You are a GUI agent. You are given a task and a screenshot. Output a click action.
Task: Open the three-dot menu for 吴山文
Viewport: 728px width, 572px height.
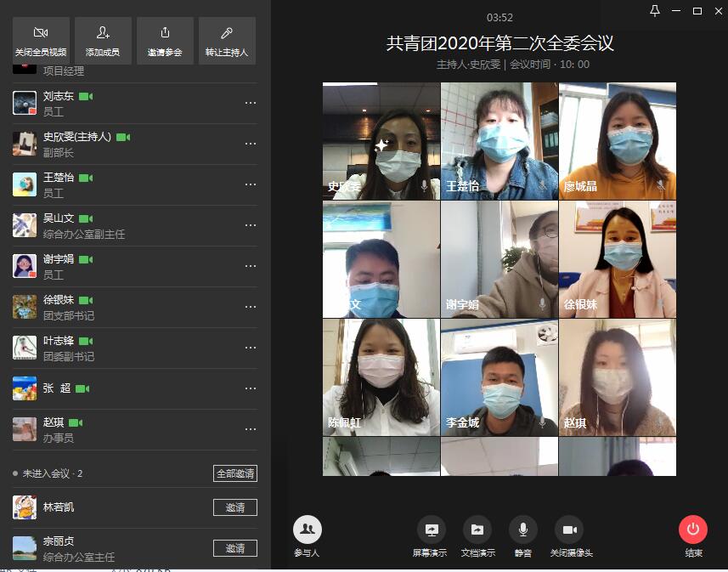click(250, 225)
